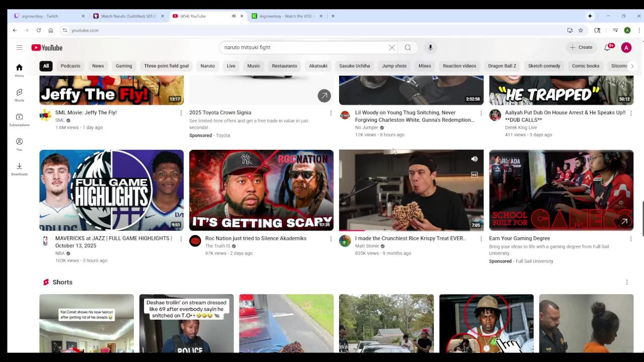Click the YouTube logo
The width and height of the screenshot is (644, 362).
47,48
